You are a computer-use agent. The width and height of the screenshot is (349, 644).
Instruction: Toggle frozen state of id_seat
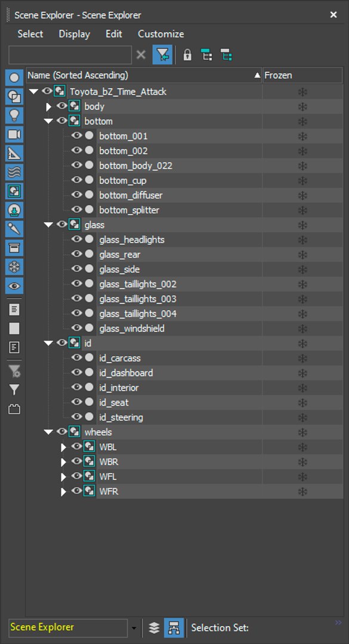click(x=302, y=402)
